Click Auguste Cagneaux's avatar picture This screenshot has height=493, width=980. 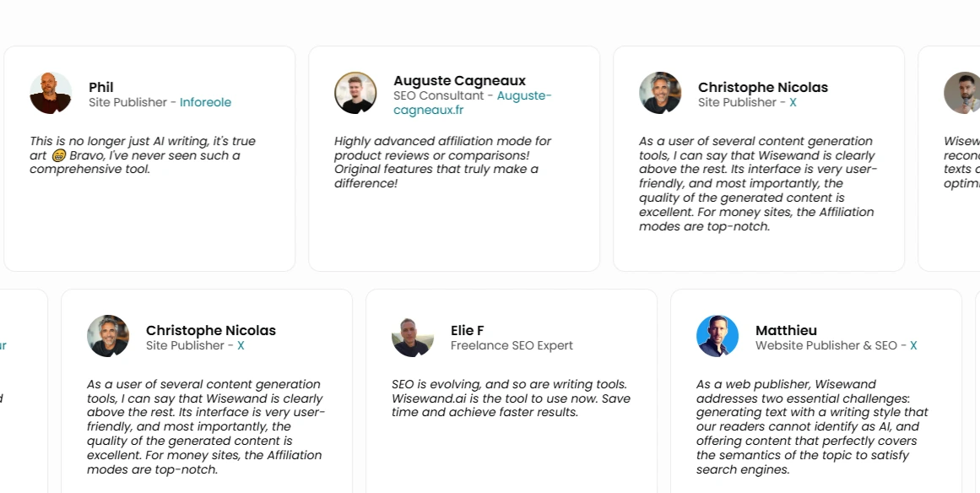(355, 93)
